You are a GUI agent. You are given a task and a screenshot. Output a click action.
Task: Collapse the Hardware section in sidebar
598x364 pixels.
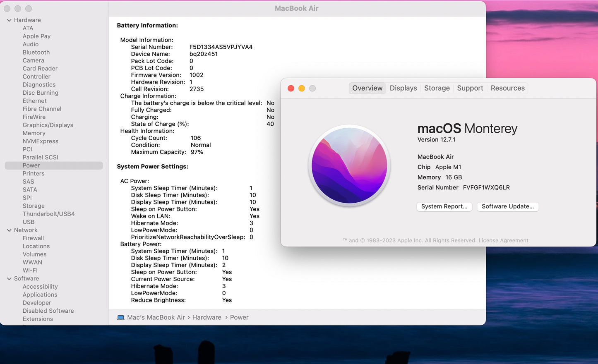(x=9, y=20)
